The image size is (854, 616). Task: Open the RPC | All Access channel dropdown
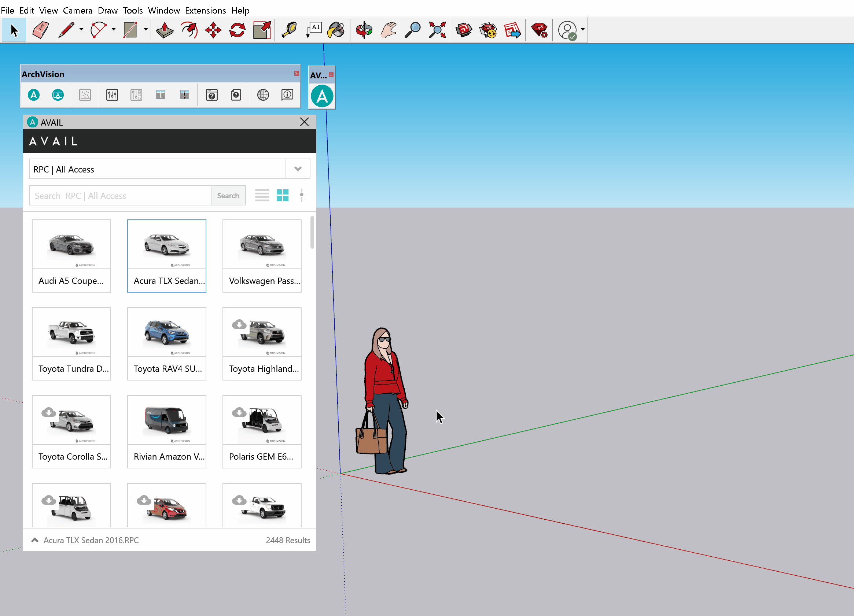point(298,169)
